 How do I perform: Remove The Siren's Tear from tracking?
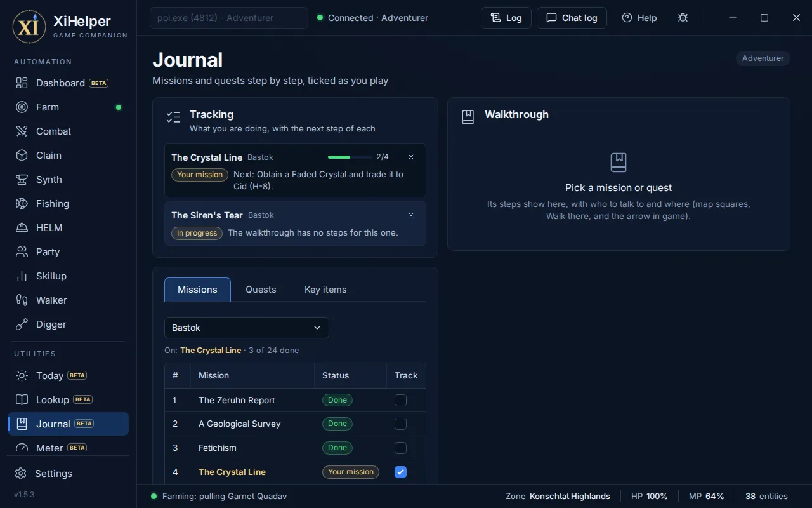pyautogui.click(x=411, y=215)
